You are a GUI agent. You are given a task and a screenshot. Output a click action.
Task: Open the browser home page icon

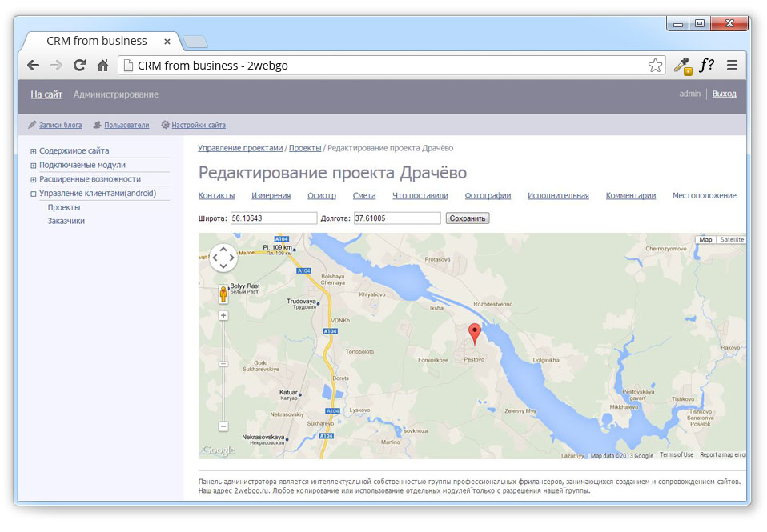(102, 65)
